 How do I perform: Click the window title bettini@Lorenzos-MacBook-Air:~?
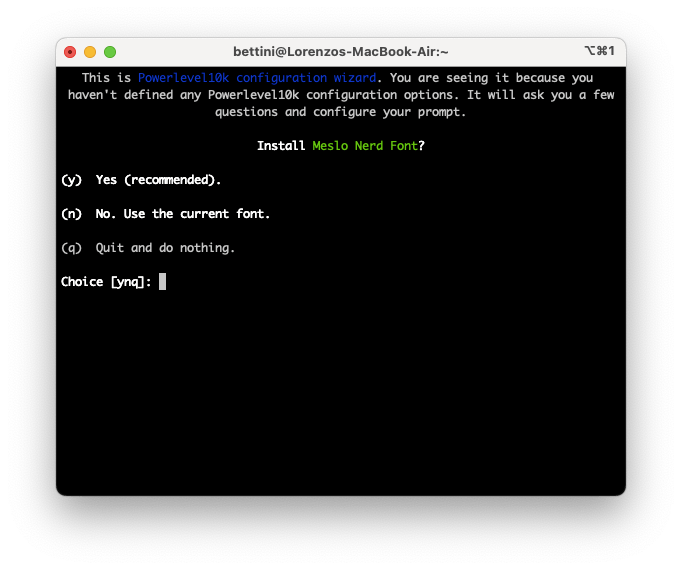pos(341,52)
